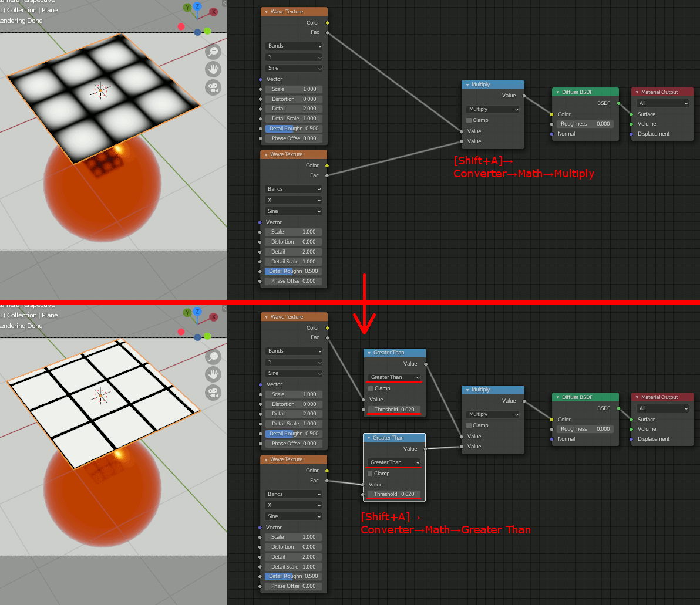The height and width of the screenshot is (605, 700).
Task: Click Value output socket of selected Greater Than node
Action: point(425,449)
